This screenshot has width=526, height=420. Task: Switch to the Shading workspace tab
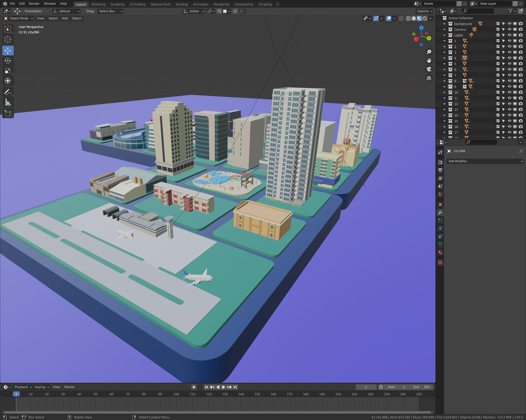click(182, 4)
